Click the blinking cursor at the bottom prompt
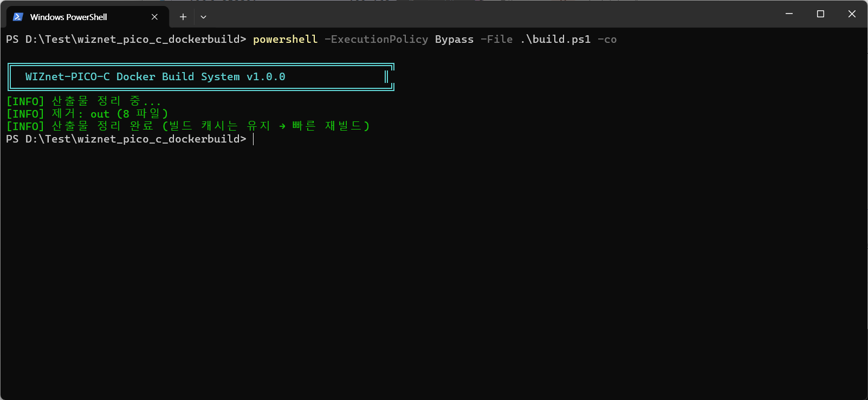868x400 pixels. pyautogui.click(x=253, y=139)
